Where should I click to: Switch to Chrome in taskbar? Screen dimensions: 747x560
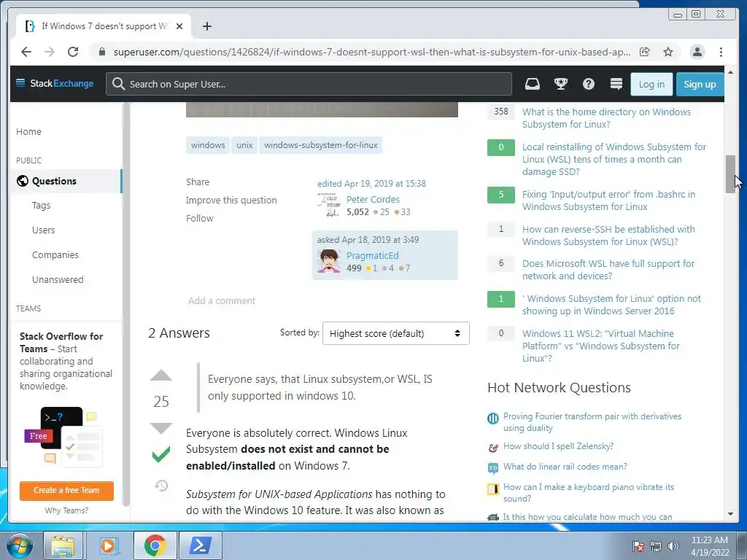click(155, 545)
